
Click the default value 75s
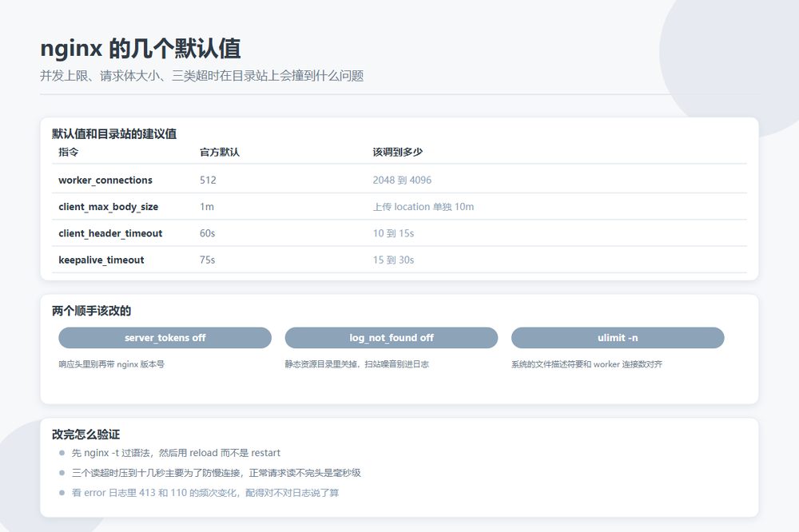click(208, 260)
